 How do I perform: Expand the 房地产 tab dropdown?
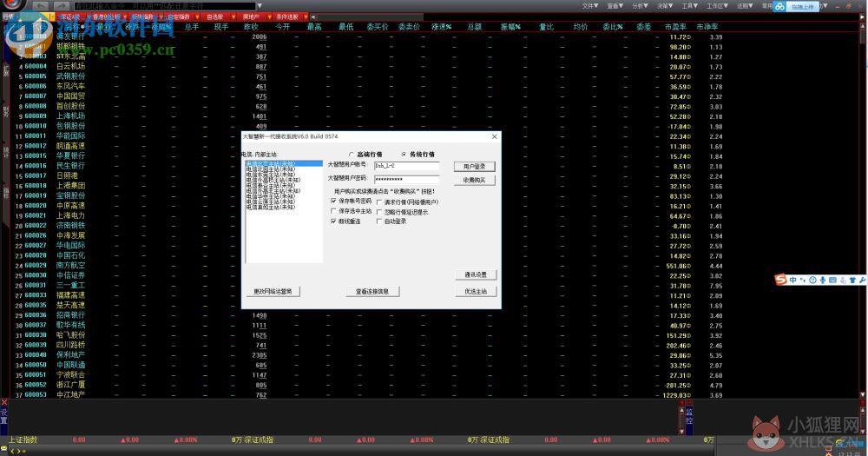[270, 17]
